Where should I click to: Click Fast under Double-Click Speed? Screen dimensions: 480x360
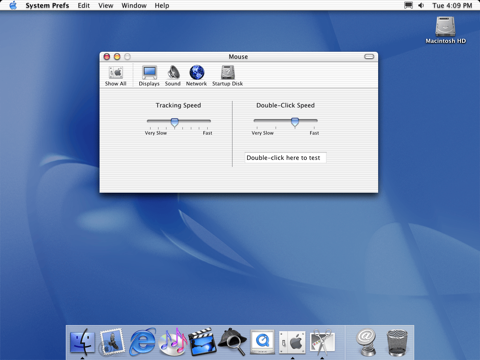coord(314,133)
